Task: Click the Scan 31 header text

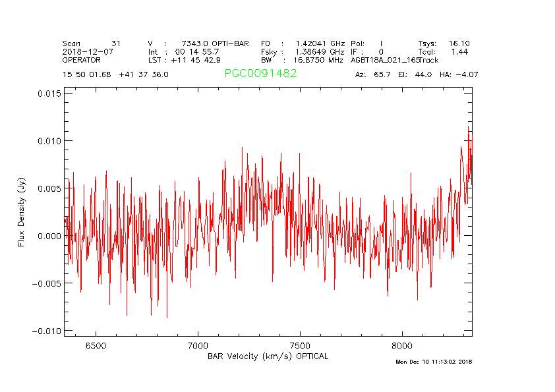Action: click(x=91, y=43)
